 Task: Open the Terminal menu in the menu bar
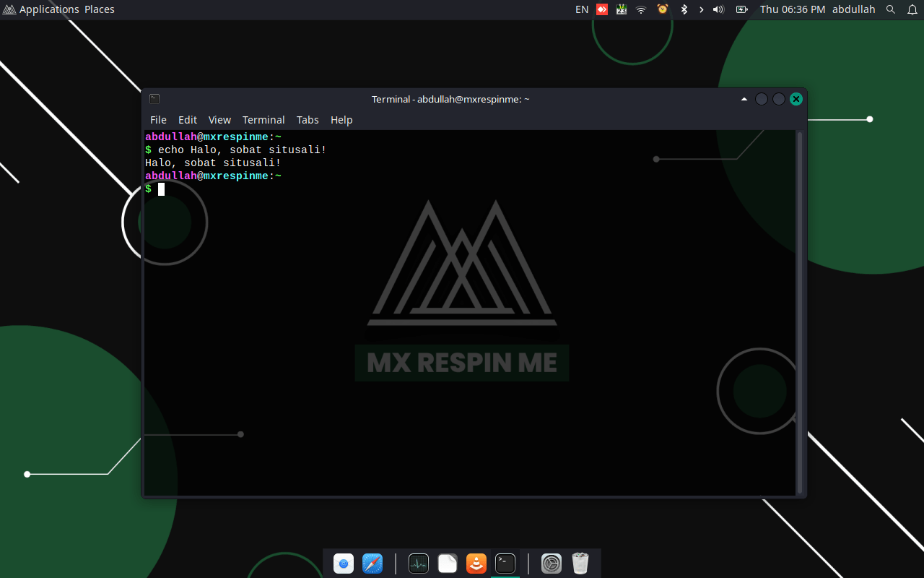point(263,120)
